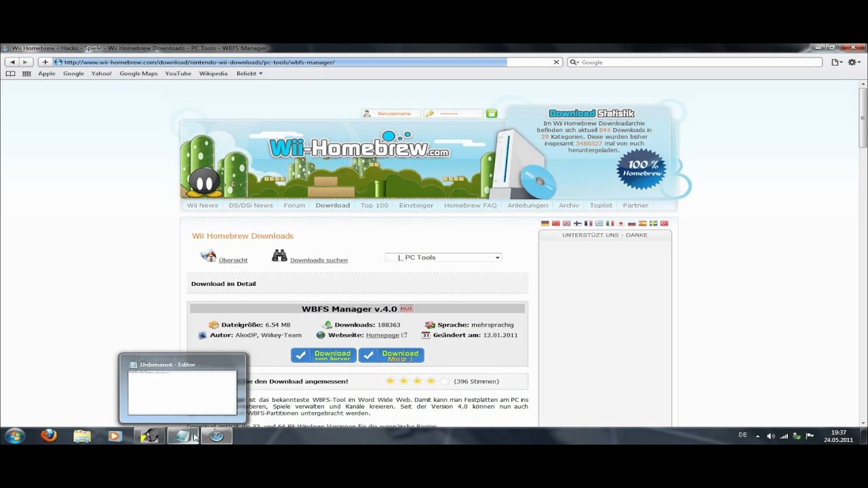Click the Download Mirror 1 button
This screenshot has width=868, height=488.
tap(391, 355)
